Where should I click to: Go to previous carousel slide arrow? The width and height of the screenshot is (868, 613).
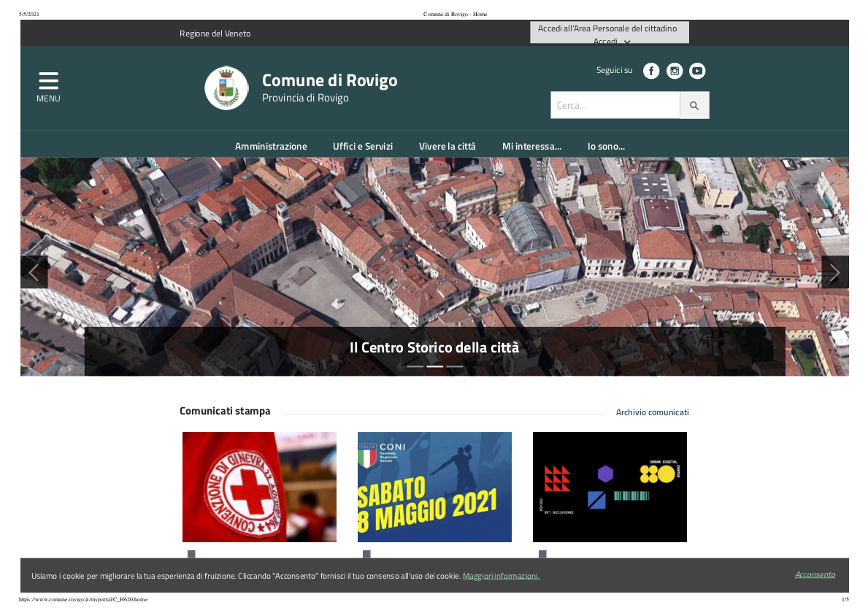[x=34, y=272]
